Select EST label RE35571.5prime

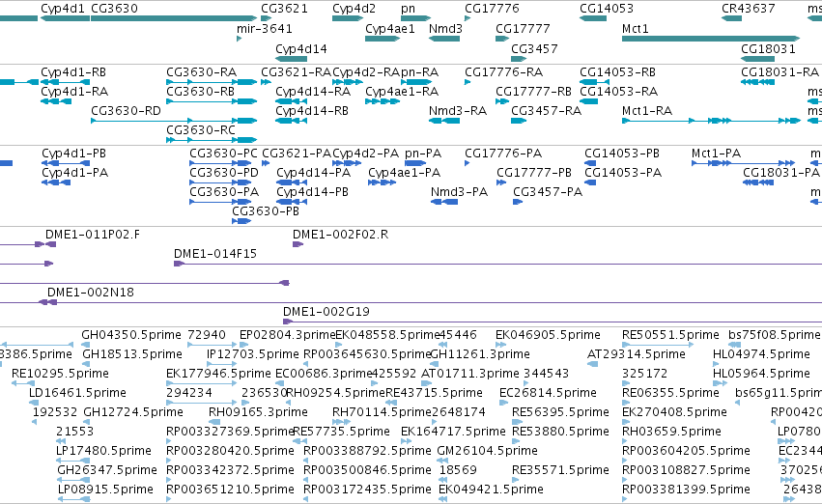[561, 470]
